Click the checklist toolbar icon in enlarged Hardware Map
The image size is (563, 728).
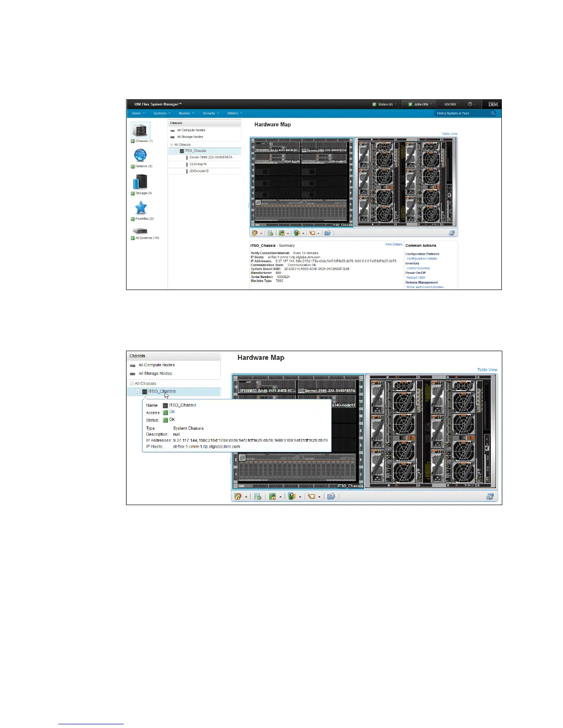(258, 496)
